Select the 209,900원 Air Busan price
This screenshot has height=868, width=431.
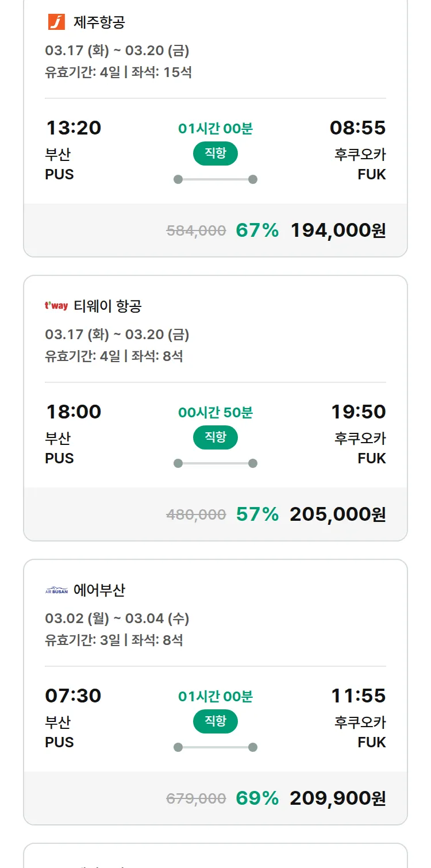pyautogui.click(x=337, y=798)
